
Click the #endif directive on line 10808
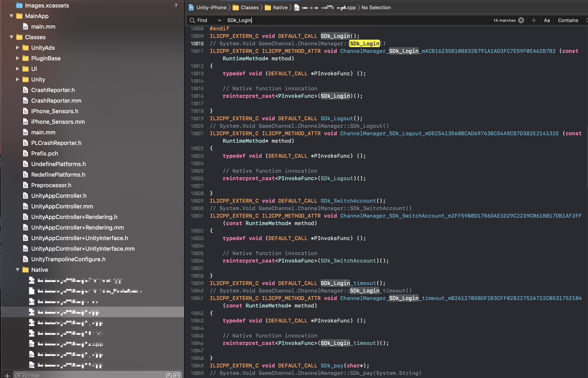(x=219, y=28)
